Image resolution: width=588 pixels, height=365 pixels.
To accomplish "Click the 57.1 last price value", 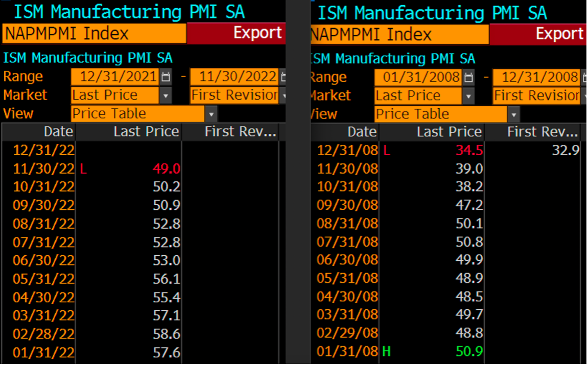I will pos(167,315).
